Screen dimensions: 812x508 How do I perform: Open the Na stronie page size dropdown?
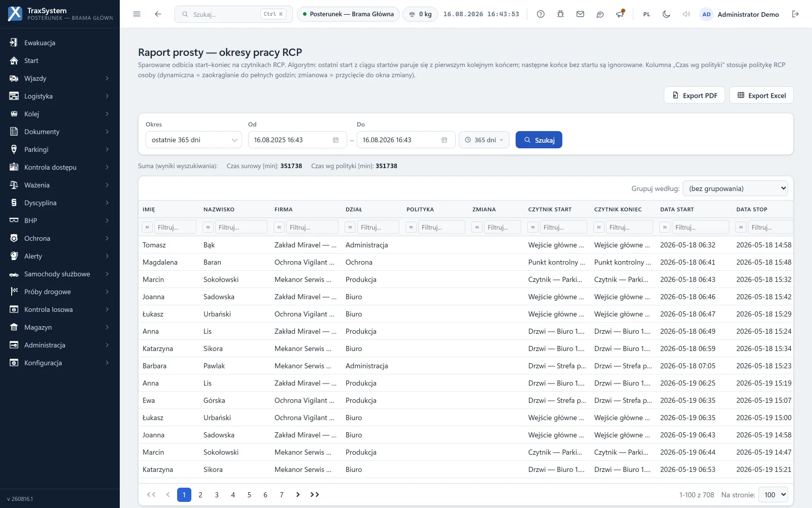tap(773, 495)
